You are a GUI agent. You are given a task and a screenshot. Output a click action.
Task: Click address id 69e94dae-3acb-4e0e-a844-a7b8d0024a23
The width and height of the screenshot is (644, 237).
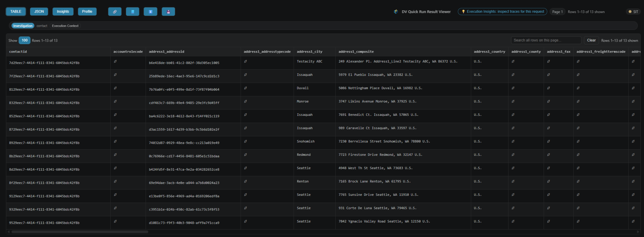184,183
